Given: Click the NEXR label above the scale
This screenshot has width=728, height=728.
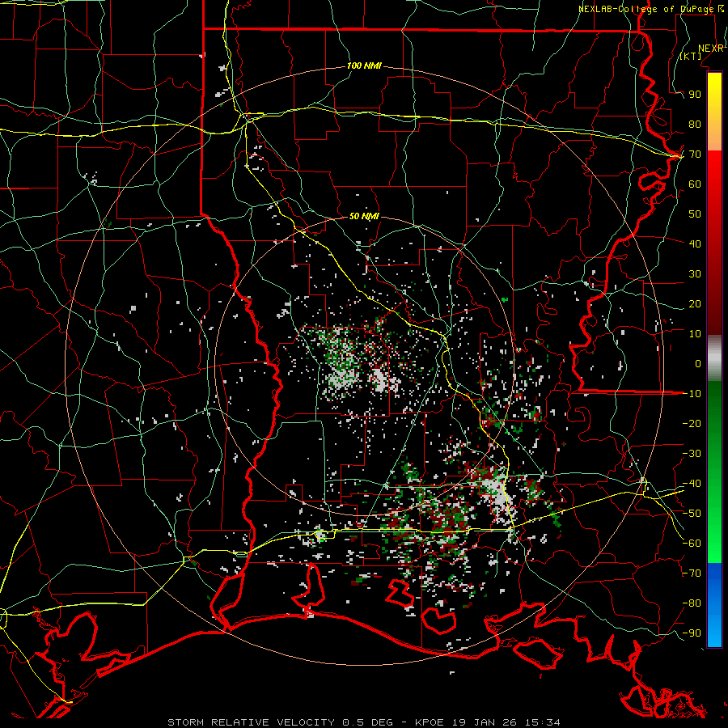Looking at the screenshot, I should 711,49.
